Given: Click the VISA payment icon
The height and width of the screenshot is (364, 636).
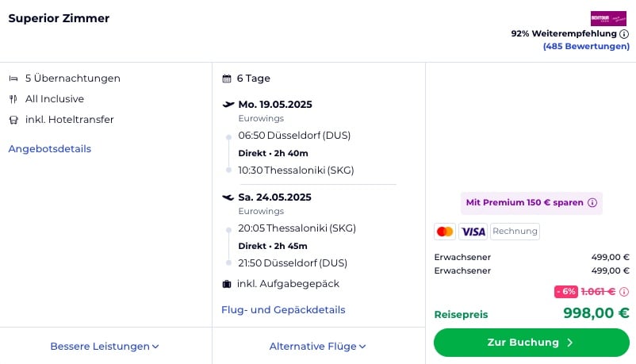Looking at the screenshot, I should click(x=473, y=232).
